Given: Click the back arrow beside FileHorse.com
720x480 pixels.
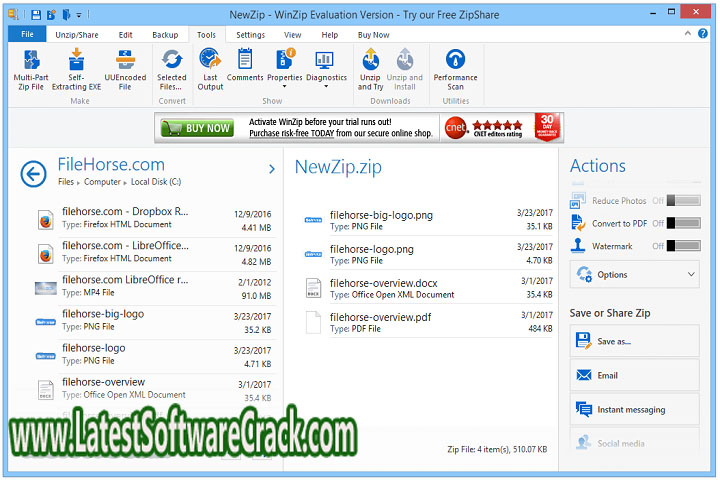Looking at the screenshot, I should [x=33, y=174].
